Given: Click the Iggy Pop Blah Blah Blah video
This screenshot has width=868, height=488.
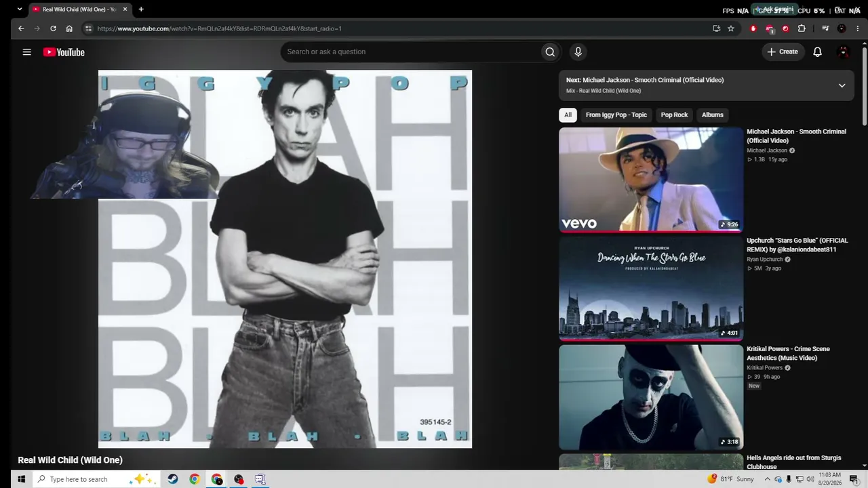Looking at the screenshot, I should click(285, 259).
